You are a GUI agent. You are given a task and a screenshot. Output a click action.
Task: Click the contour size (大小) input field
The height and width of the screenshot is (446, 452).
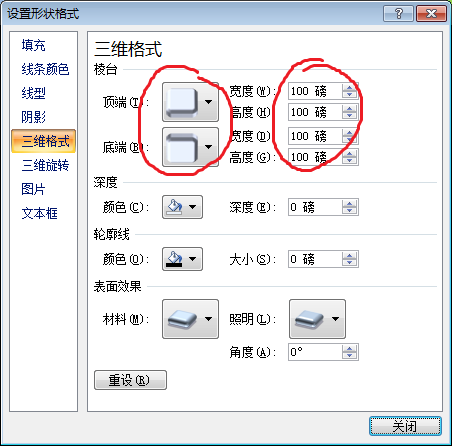315,259
